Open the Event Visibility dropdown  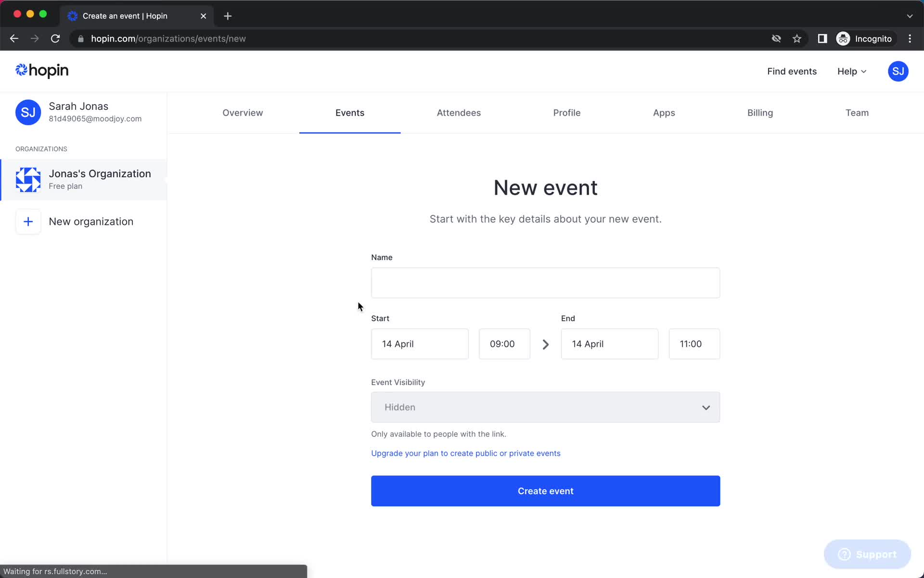545,407
